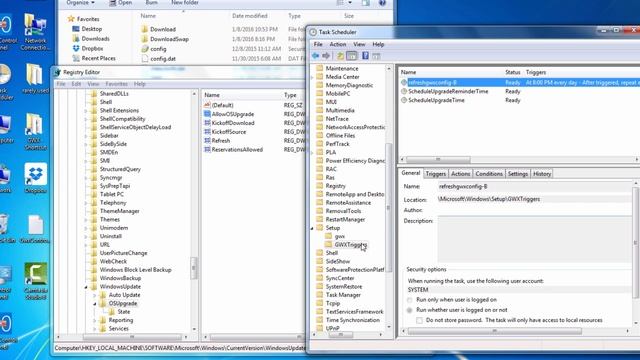Select the State key under OSUpgrade
Screen dimensions: 640x360
click(x=124, y=312)
